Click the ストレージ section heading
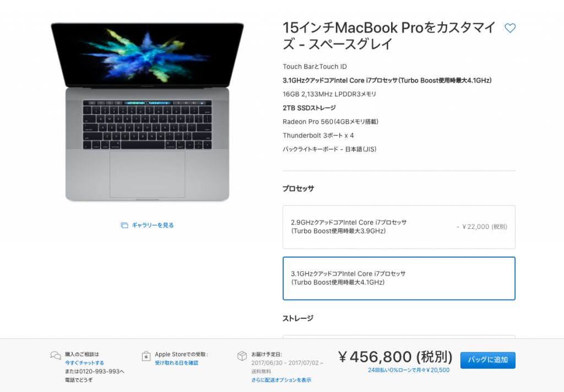The width and height of the screenshot is (564, 392). click(x=298, y=318)
